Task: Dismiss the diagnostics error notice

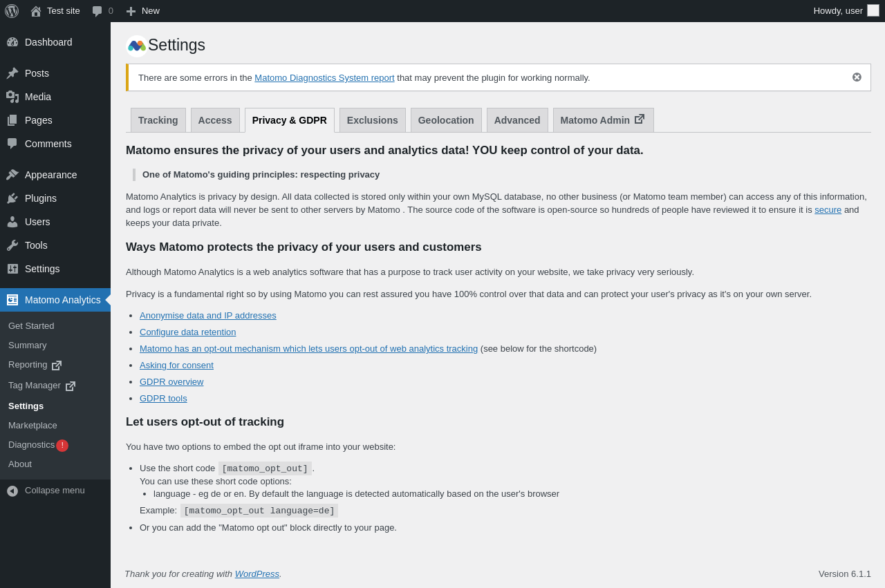Action: pyautogui.click(x=857, y=77)
